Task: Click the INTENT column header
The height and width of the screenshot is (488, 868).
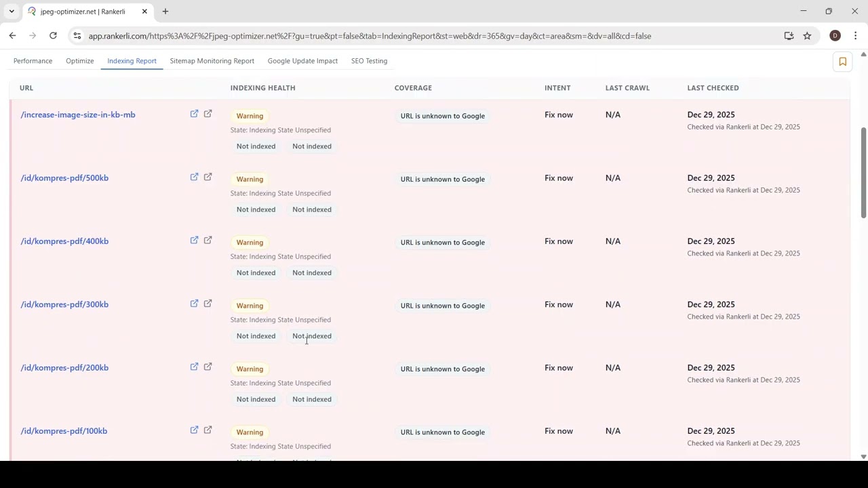Action: point(557,87)
